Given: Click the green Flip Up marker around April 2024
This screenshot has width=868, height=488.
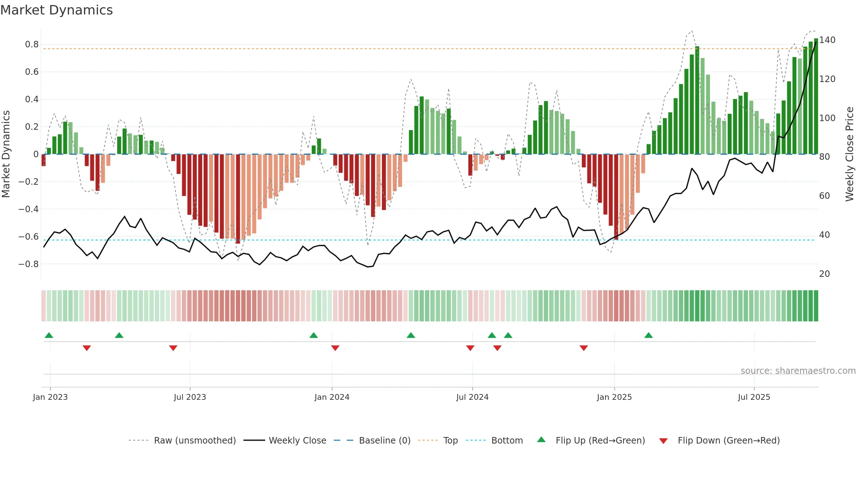Looking at the screenshot, I should tap(411, 335).
